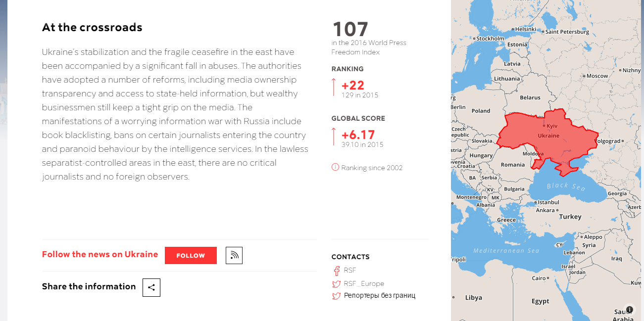The height and width of the screenshot is (321, 644).
Task: Open the RSF_Europe Twitter link
Action: [364, 284]
